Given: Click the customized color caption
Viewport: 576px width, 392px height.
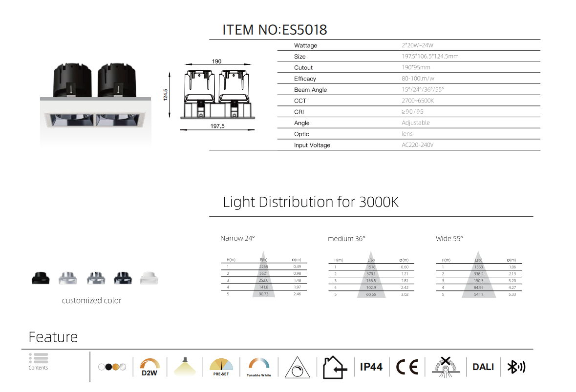Looking at the screenshot, I should pyautogui.click(x=91, y=301).
